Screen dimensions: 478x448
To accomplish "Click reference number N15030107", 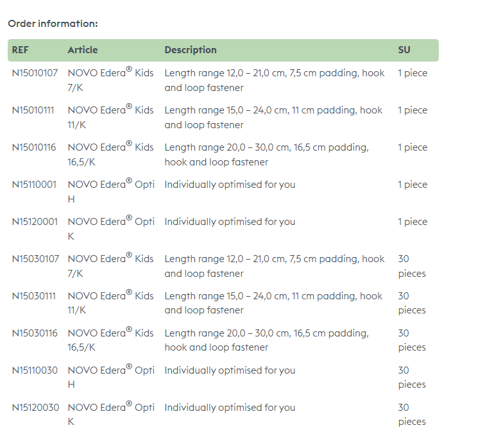I will 35,259.
